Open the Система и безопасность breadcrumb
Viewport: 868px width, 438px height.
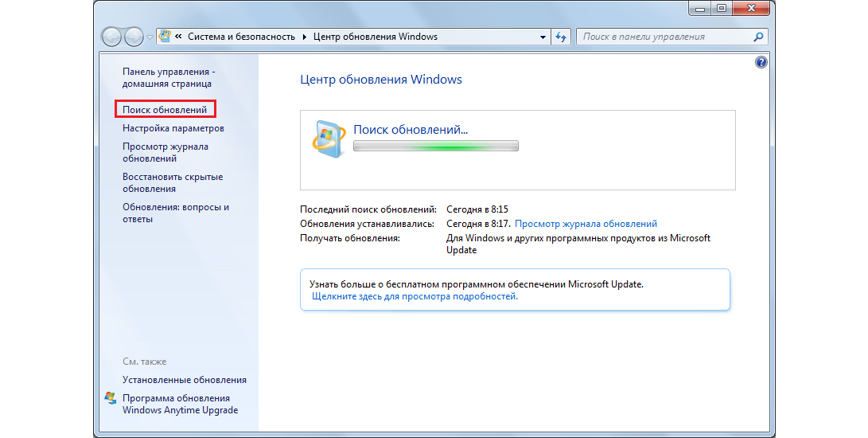[x=241, y=37]
